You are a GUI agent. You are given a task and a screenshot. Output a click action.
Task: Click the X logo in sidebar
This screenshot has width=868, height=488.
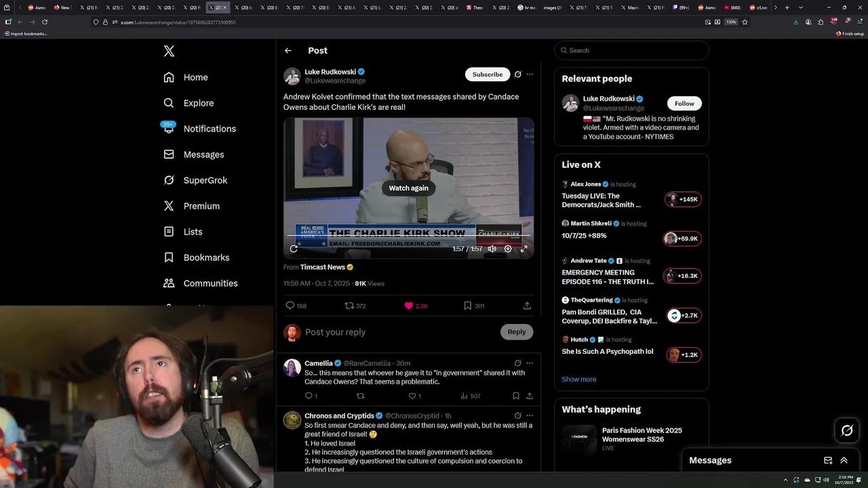pyautogui.click(x=169, y=51)
